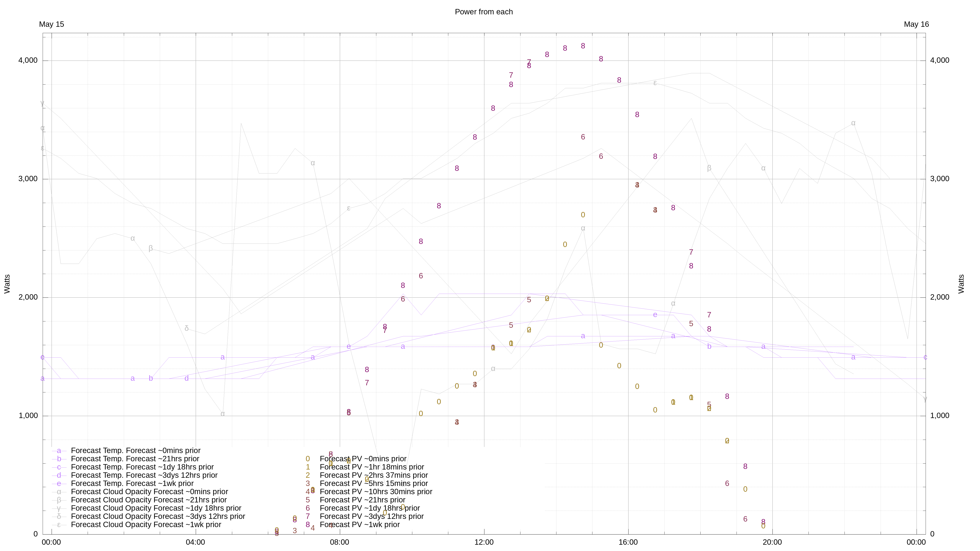Viewport: 980px width, 551px height.
Task: Click legend key symbol '2' for PV ~2hrs 37mins
Action: point(308,475)
